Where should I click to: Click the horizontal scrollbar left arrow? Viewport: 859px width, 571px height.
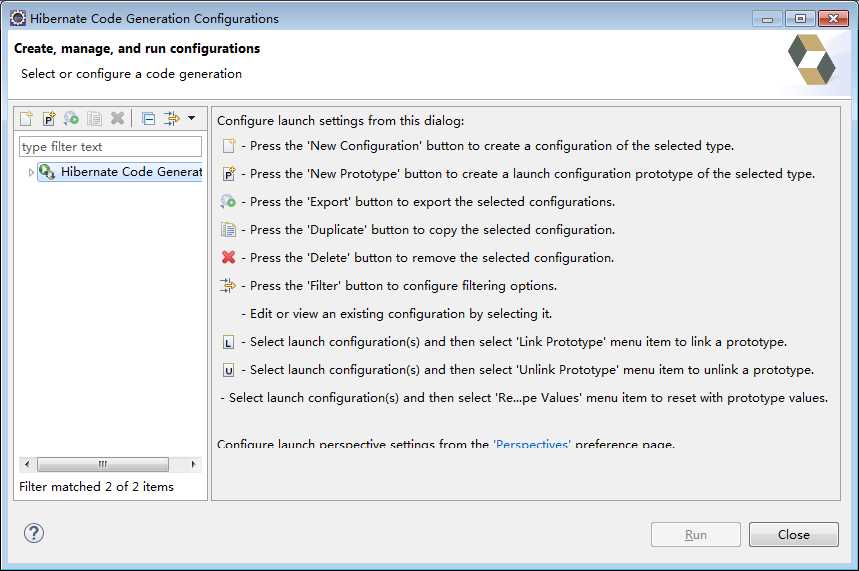[x=27, y=465]
